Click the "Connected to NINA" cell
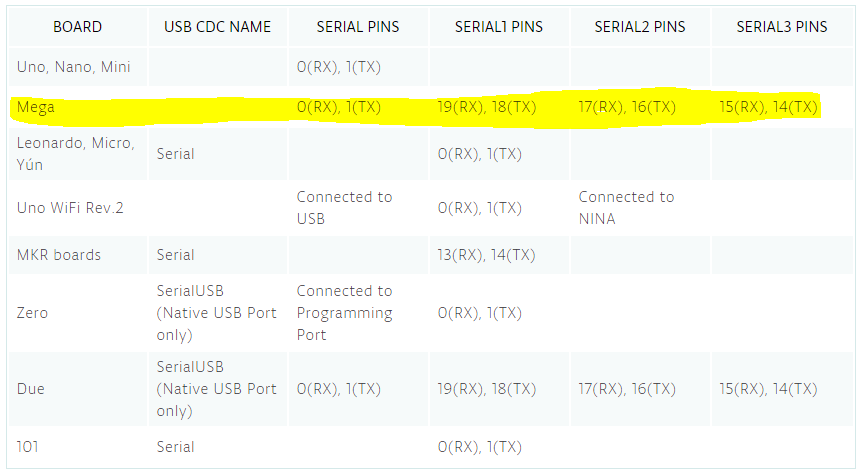The image size is (860, 472). (626, 208)
